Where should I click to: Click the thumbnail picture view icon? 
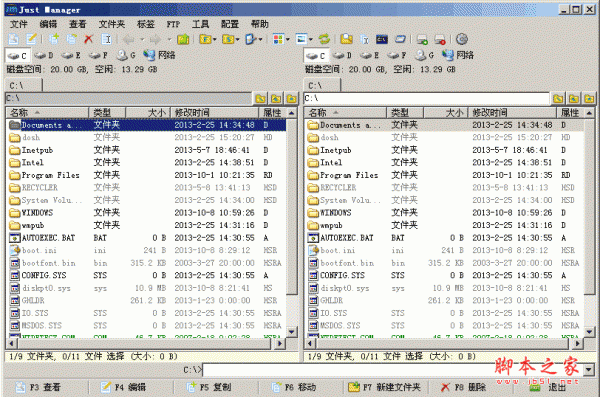tap(302, 39)
